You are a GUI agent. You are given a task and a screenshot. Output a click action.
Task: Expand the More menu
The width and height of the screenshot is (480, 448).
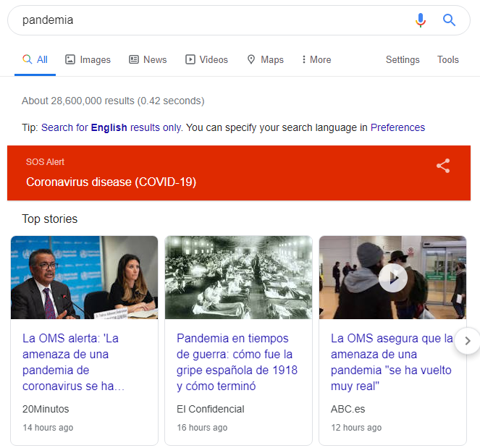point(316,59)
